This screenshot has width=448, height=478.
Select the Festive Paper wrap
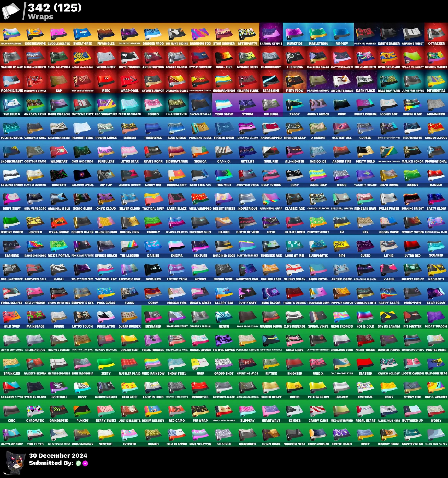11,223
